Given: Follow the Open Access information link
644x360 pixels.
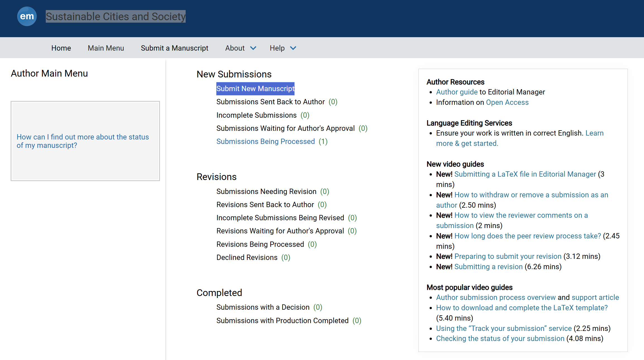Looking at the screenshot, I should pyautogui.click(x=507, y=102).
